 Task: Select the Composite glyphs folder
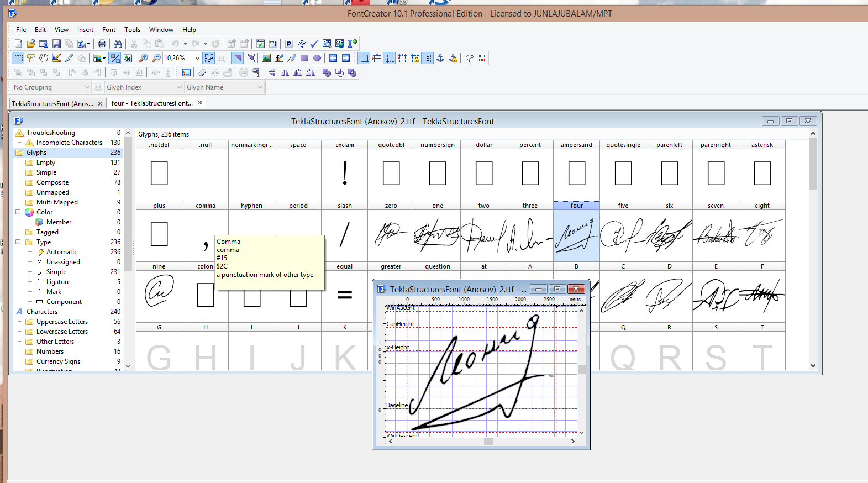pos(52,182)
